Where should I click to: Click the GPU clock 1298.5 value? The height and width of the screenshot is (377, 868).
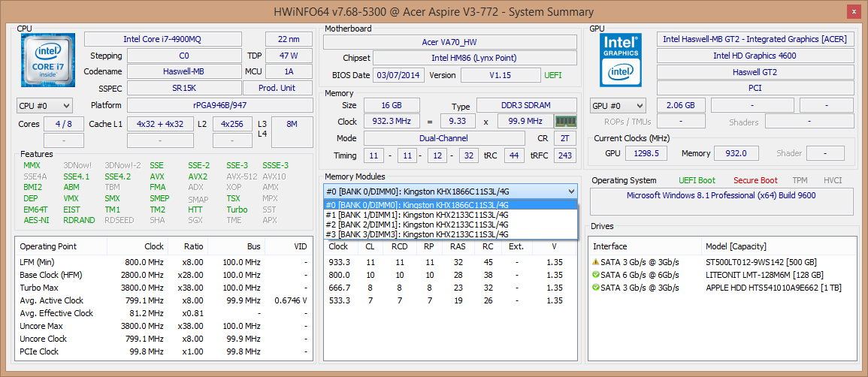coord(646,153)
